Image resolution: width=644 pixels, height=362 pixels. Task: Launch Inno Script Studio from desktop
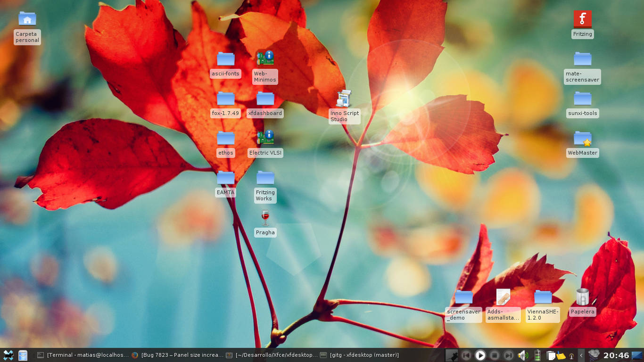click(x=344, y=99)
